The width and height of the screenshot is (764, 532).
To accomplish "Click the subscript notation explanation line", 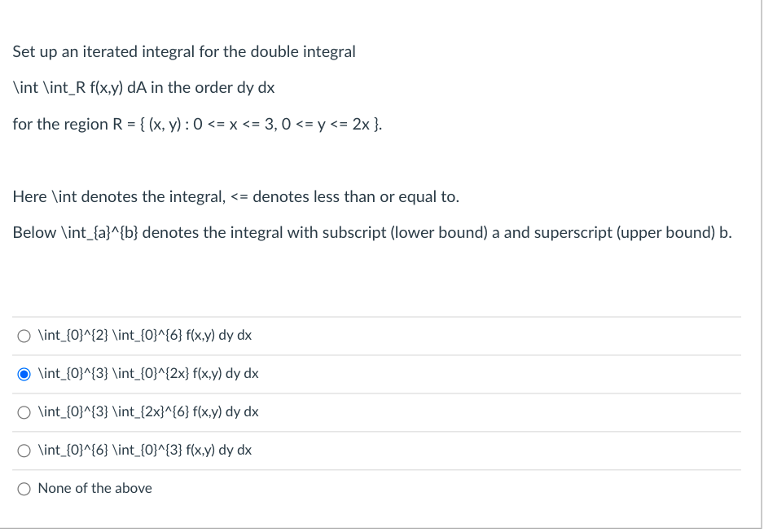I will pos(371,232).
